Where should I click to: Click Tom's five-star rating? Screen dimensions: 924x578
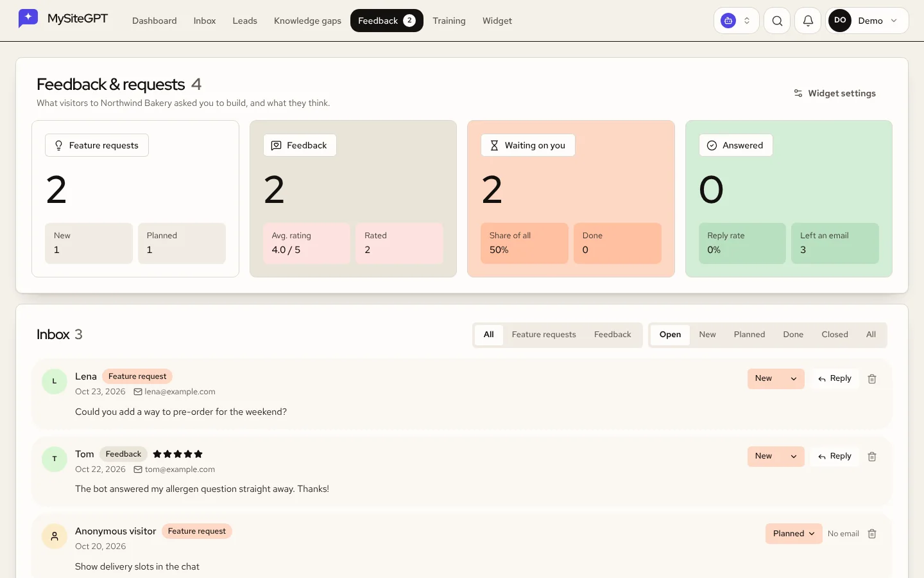[178, 454]
